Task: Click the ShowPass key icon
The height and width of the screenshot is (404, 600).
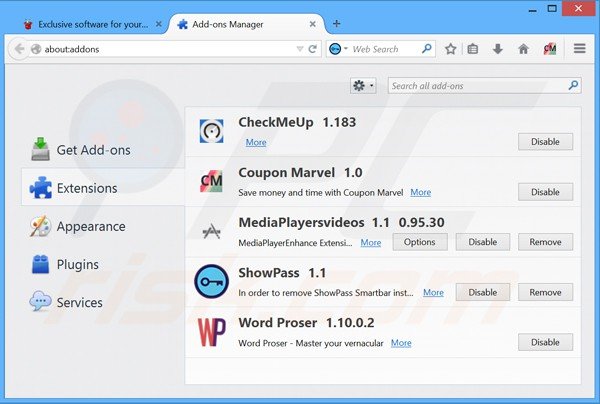Action: [x=211, y=282]
